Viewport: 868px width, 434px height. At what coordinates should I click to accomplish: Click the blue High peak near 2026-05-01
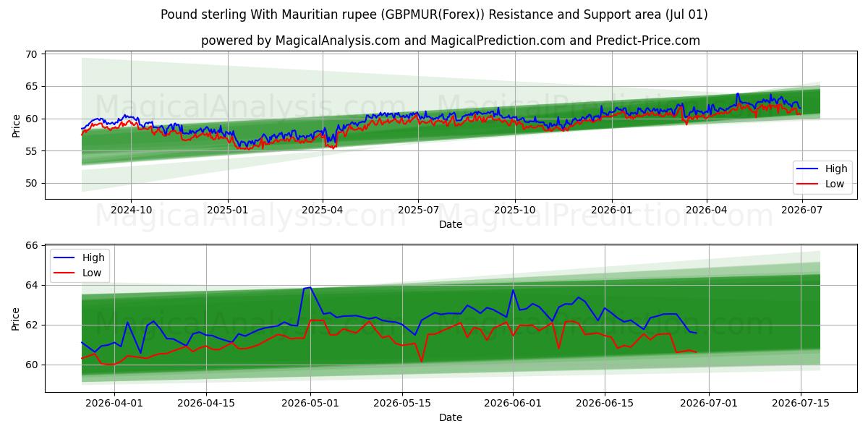310,287
